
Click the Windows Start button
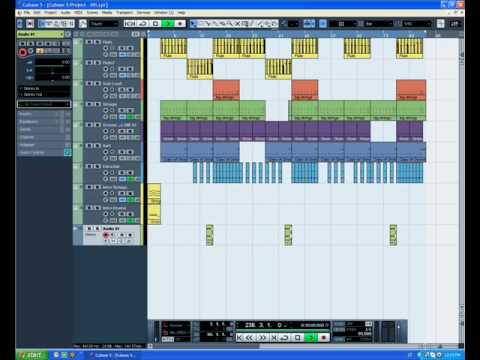[x=32, y=355]
